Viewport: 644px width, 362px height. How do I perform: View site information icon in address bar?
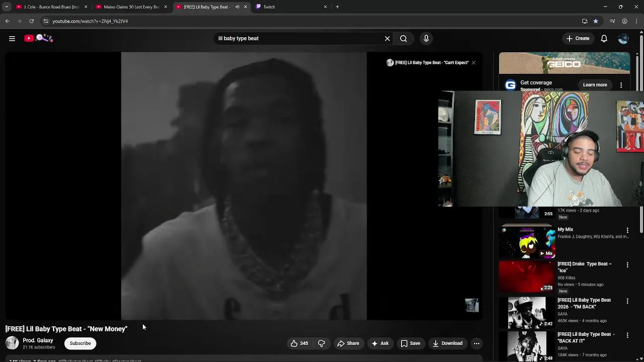tap(46, 21)
